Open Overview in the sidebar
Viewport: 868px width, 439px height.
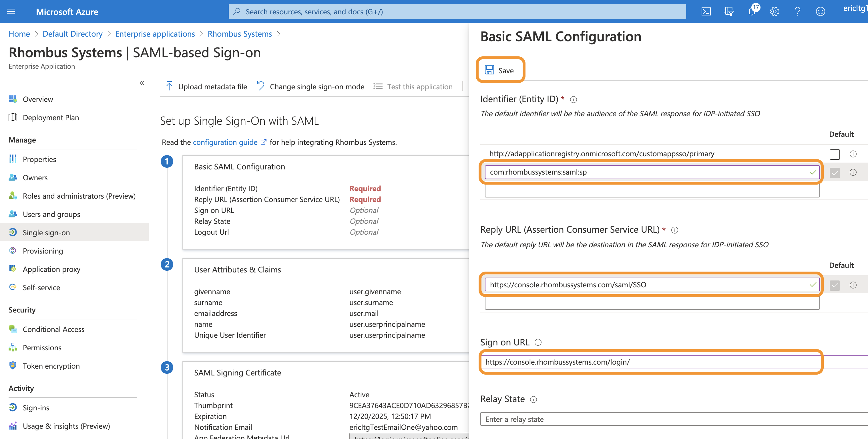click(x=38, y=99)
